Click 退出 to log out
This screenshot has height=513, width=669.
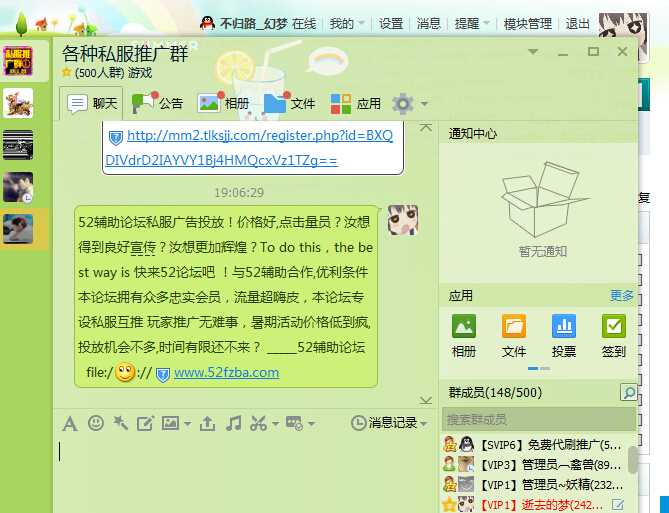pos(577,23)
